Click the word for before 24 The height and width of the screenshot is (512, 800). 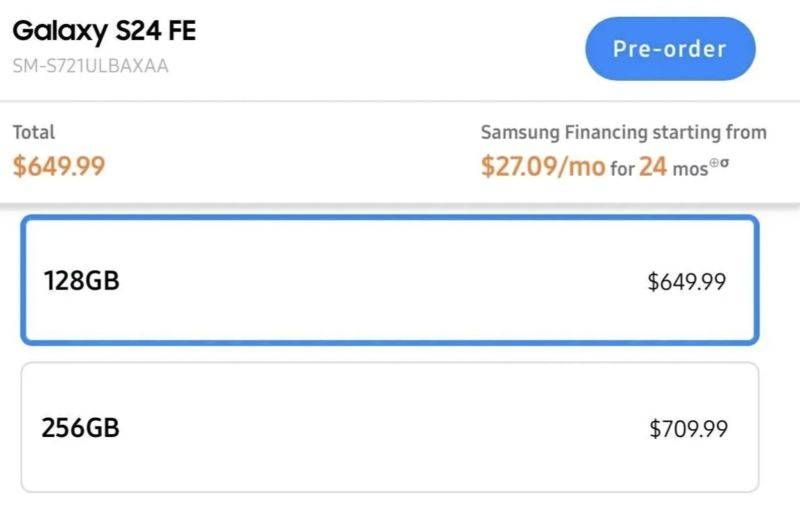click(x=622, y=168)
